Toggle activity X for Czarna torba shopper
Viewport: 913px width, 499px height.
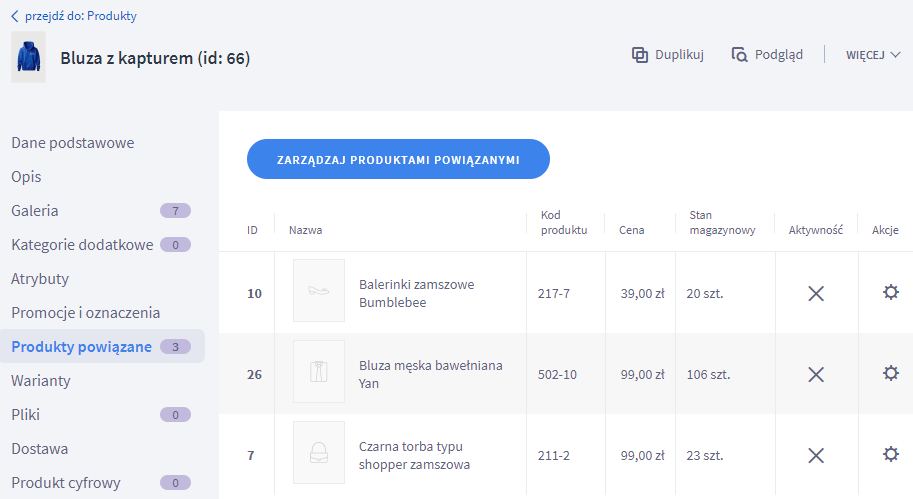(816, 455)
